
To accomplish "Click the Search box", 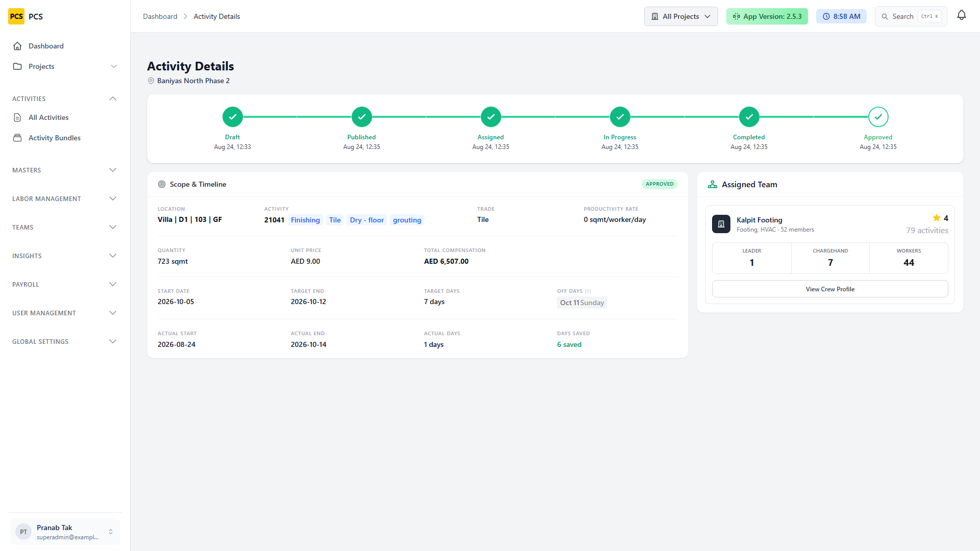I will point(911,16).
